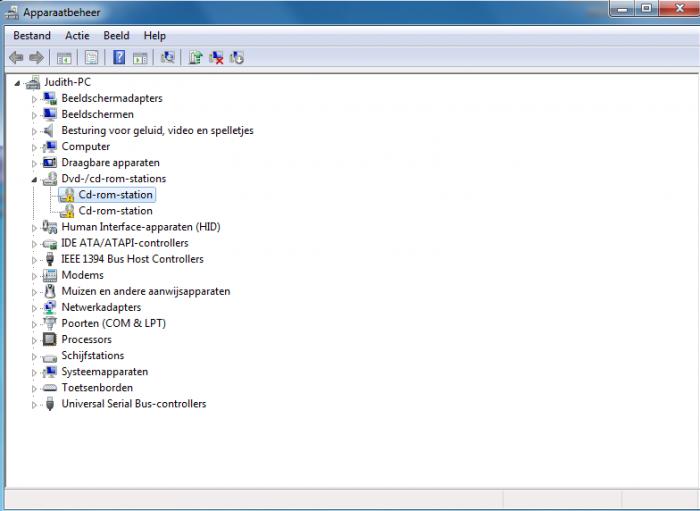Close the Apparaatbeheer window
Image resolution: width=700 pixels, height=511 pixels.
click(679, 8)
